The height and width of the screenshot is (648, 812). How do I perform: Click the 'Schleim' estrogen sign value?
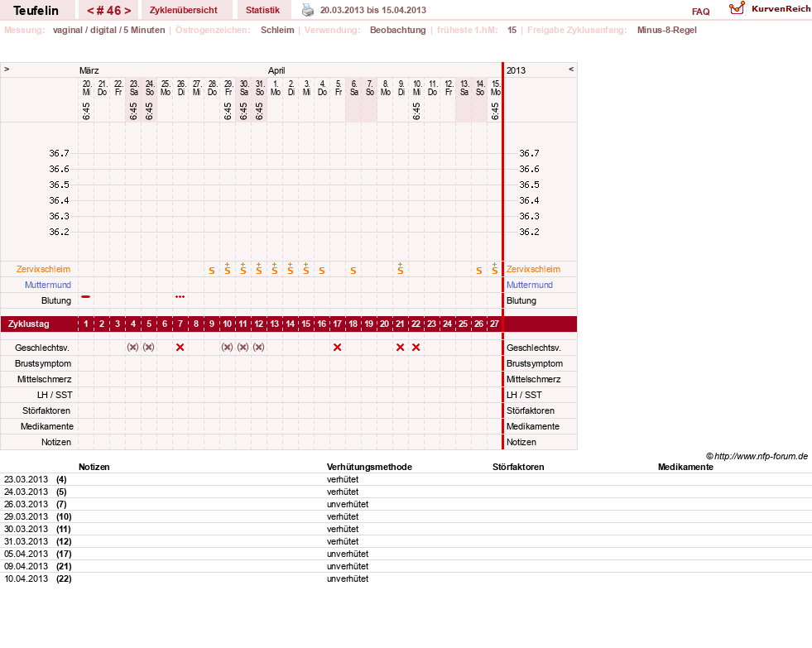point(277,30)
